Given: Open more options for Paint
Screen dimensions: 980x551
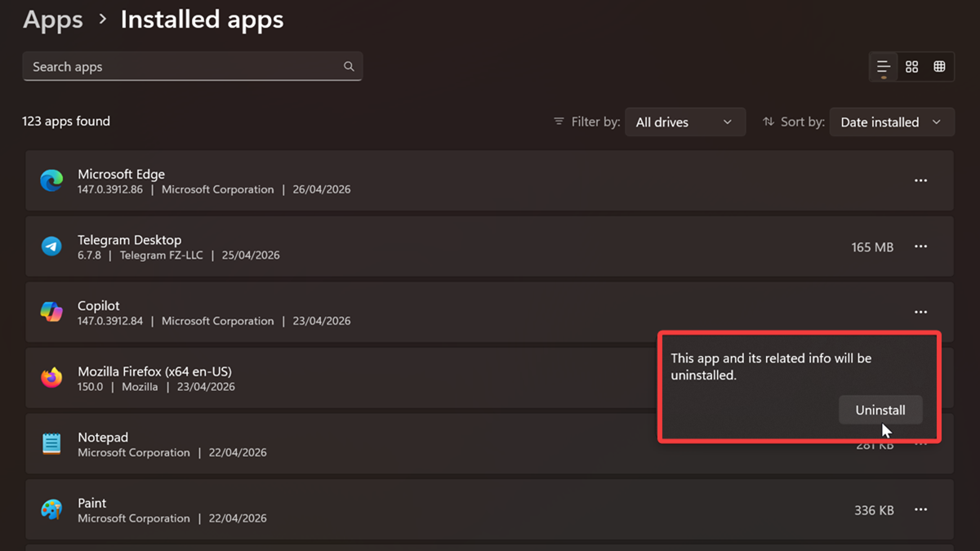Looking at the screenshot, I should coord(920,510).
